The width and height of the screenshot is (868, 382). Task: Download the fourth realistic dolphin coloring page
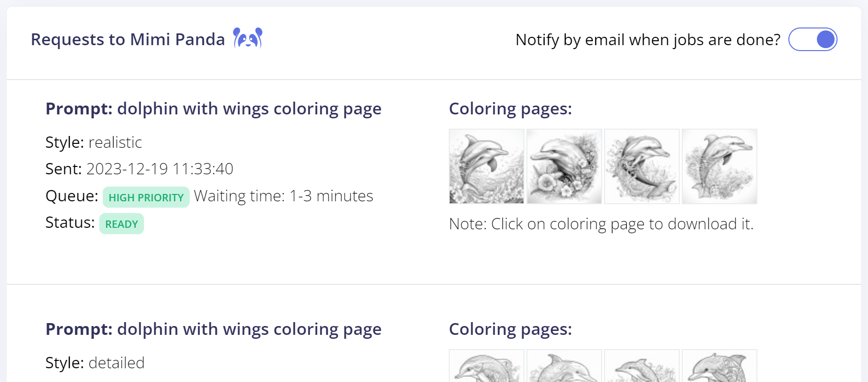720,166
